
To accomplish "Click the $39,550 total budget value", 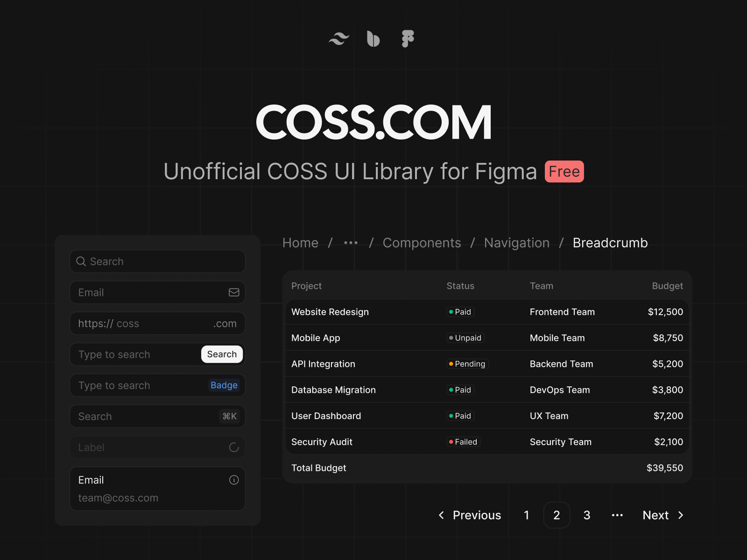I will 665,468.
